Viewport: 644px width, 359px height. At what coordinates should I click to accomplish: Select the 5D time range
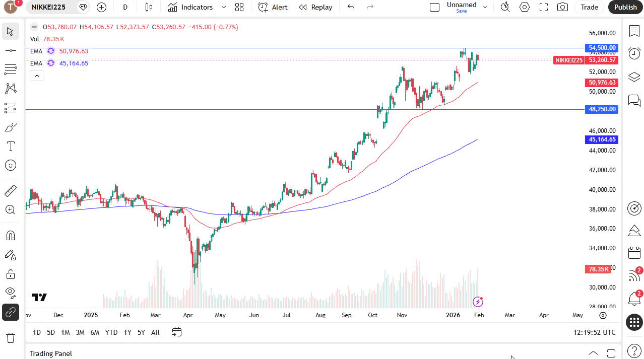(51, 332)
